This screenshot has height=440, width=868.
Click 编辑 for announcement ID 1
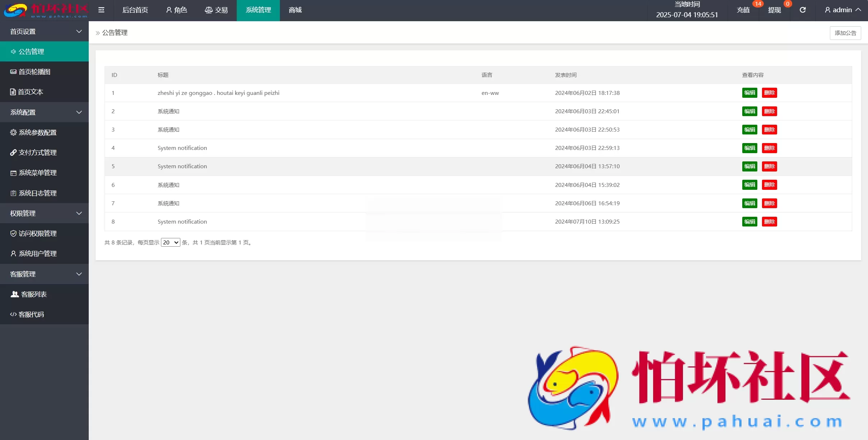pos(749,93)
